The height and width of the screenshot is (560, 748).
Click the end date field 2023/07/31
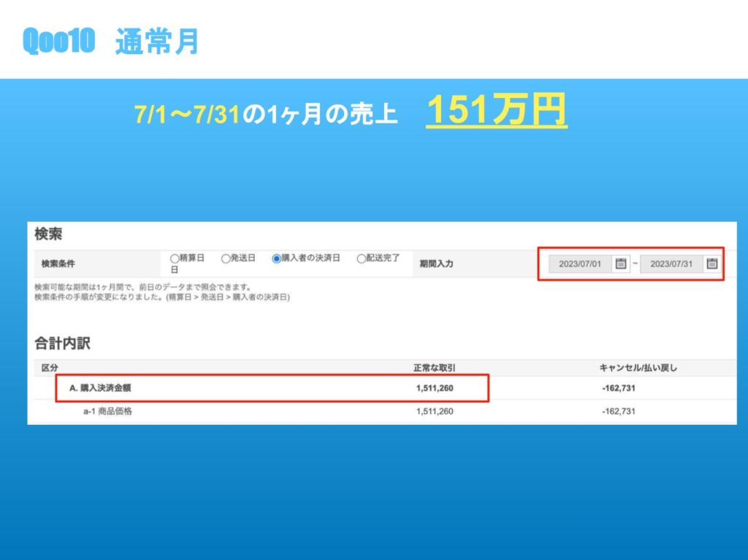pos(671,264)
